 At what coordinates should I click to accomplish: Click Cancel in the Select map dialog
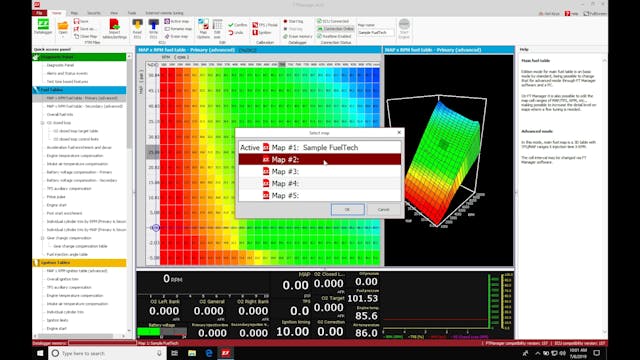pos(383,209)
